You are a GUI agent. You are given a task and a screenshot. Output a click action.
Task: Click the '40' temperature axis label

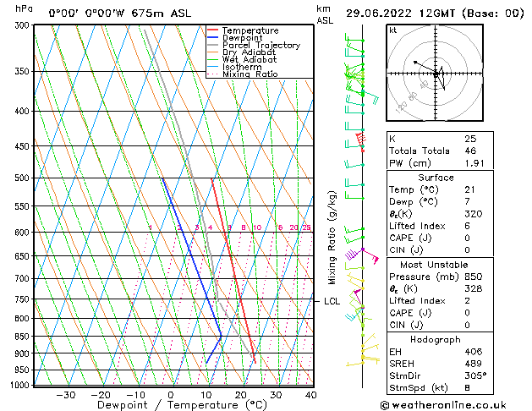click(310, 395)
